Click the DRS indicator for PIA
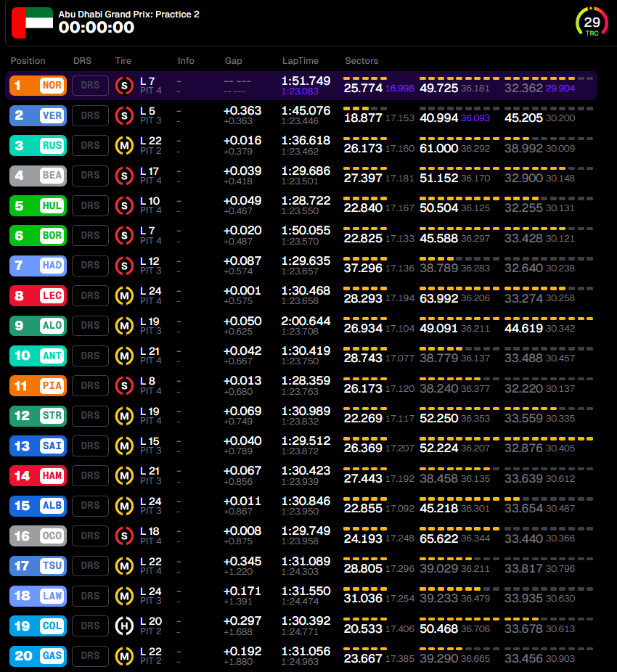 point(90,386)
